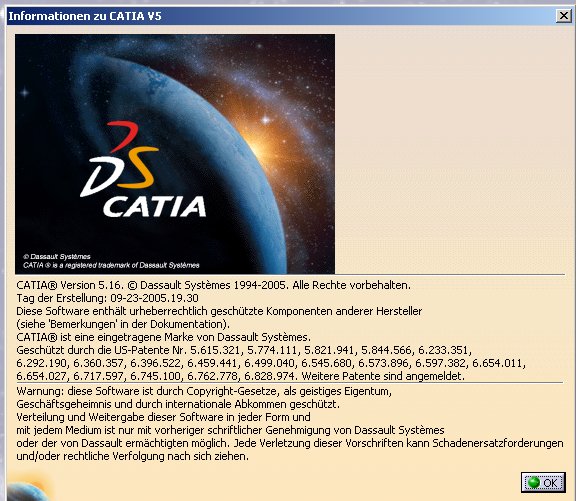Click the small star at splash left edge
The image size is (576, 501).
tap(24, 92)
